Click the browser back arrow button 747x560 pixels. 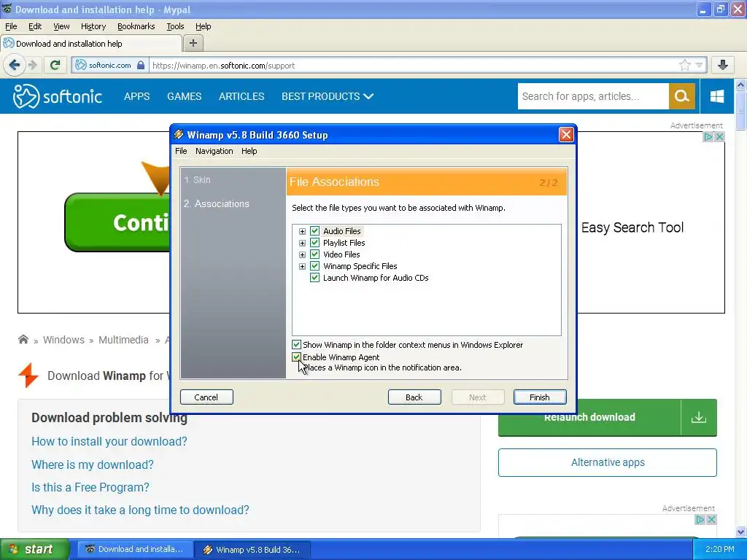(x=15, y=65)
